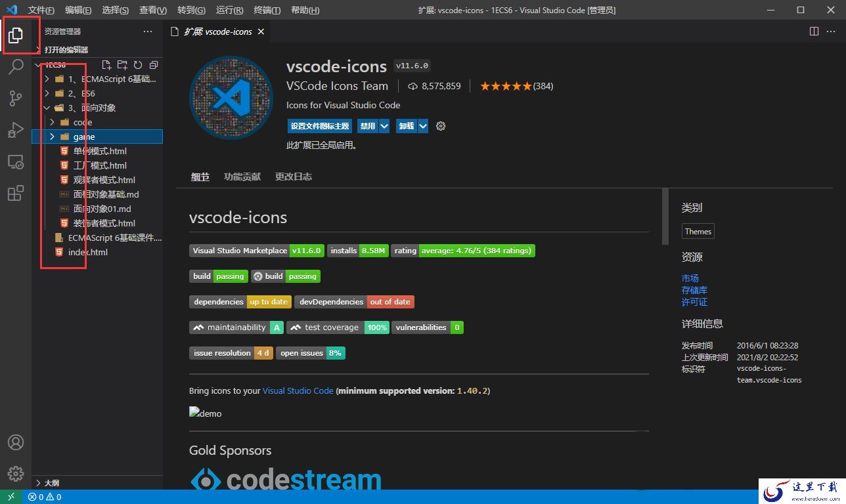The height and width of the screenshot is (504, 846).
Task: Open the 帮助(H) menu
Action: 305,10
